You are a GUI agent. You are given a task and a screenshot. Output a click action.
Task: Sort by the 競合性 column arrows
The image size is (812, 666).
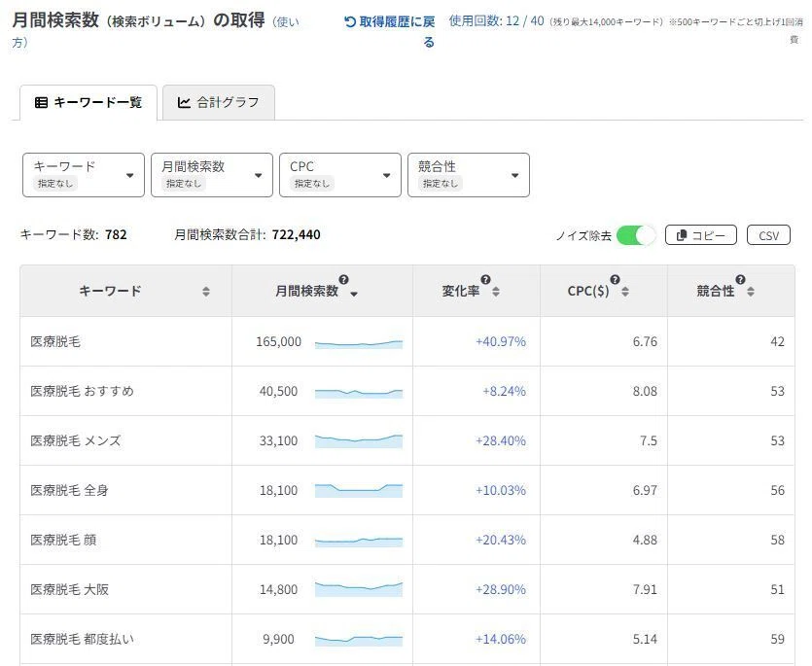click(751, 292)
